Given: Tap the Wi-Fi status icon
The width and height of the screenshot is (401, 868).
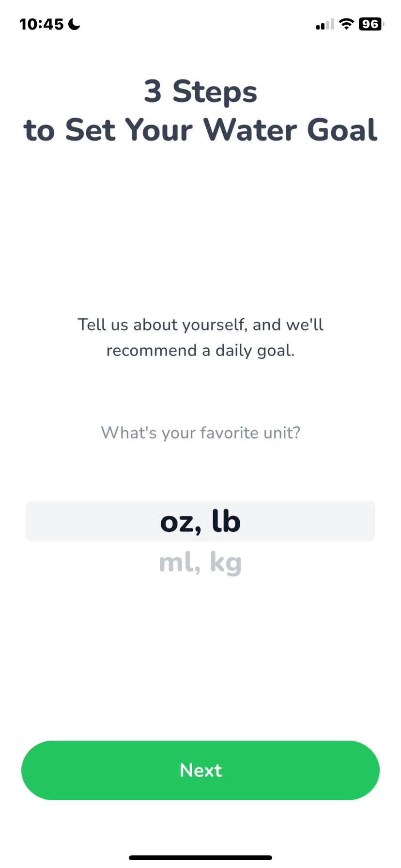Looking at the screenshot, I should pos(346,24).
